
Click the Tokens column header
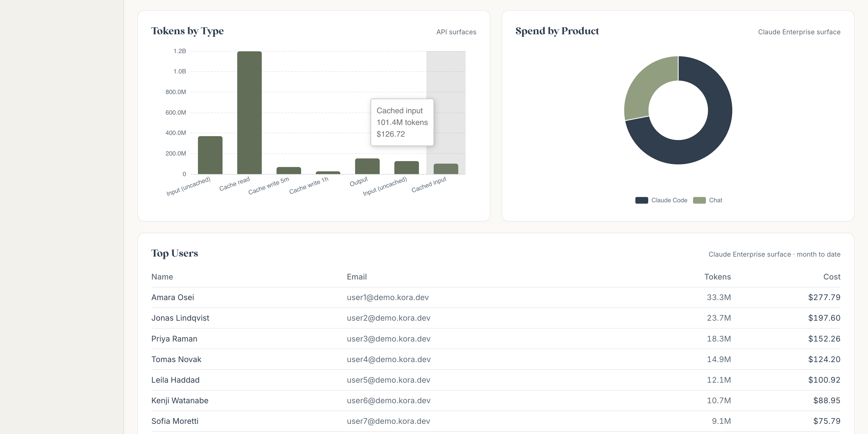[717, 277]
